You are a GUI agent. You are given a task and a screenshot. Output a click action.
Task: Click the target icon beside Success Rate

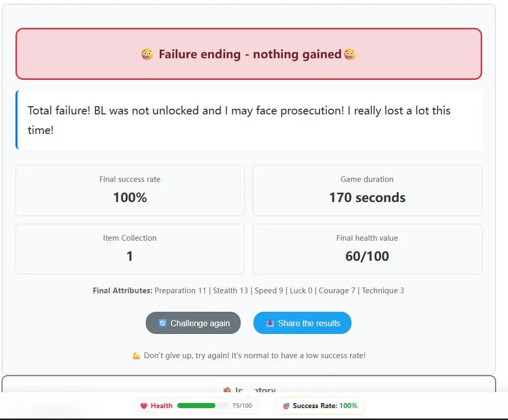286,406
